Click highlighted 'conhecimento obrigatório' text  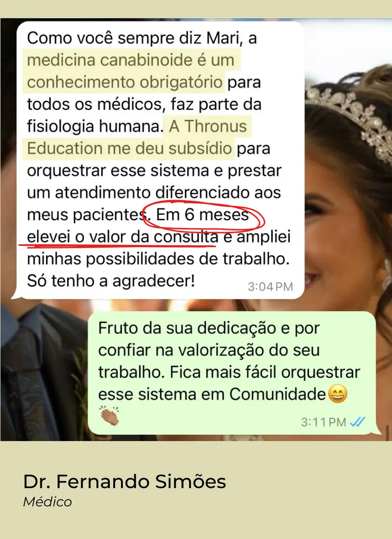coord(125,82)
